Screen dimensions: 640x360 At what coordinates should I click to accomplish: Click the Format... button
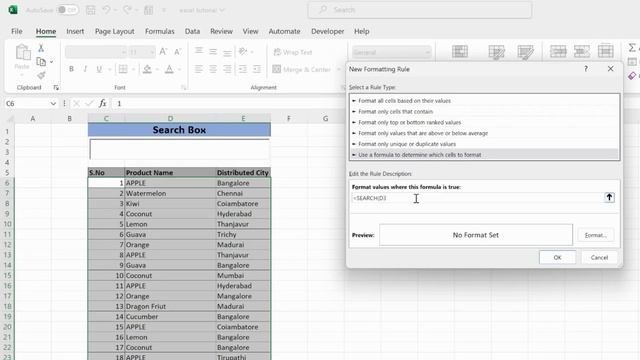click(x=596, y=235)
